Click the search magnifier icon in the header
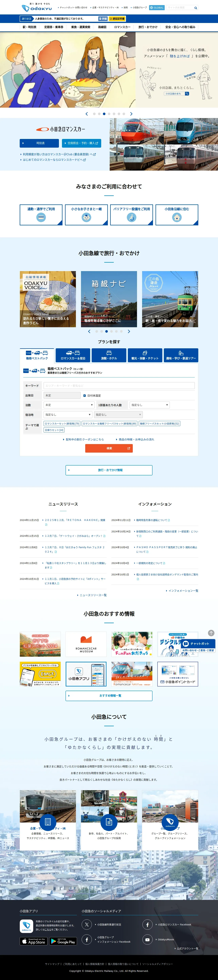 tap(196, 8)
